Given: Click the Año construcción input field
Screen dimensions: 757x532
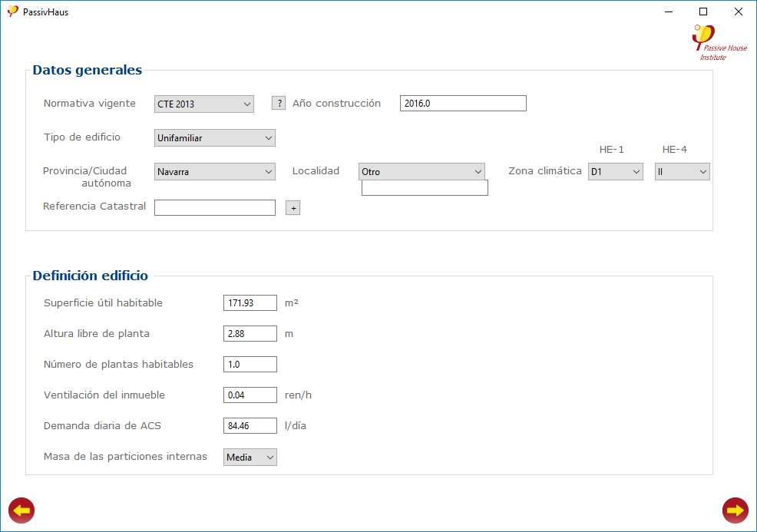Looking at the screenshot, I should click(x=462, y=104).
